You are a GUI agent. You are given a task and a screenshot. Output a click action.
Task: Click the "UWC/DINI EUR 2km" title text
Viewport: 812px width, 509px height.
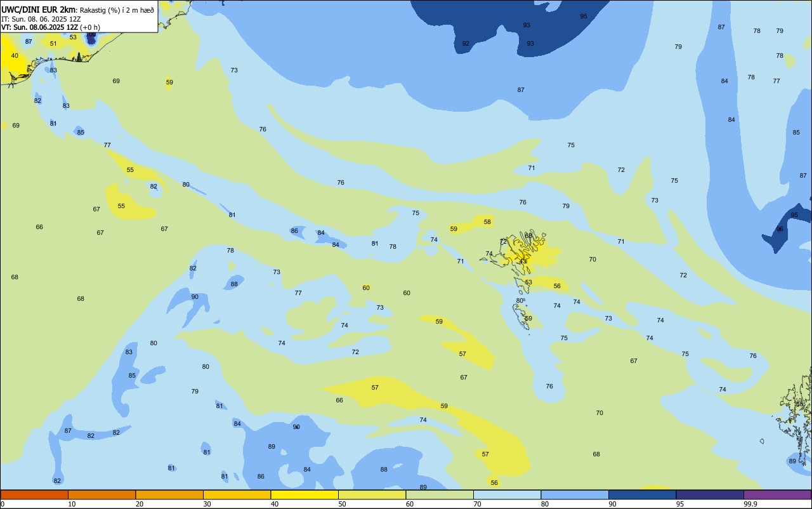(39, 10)
